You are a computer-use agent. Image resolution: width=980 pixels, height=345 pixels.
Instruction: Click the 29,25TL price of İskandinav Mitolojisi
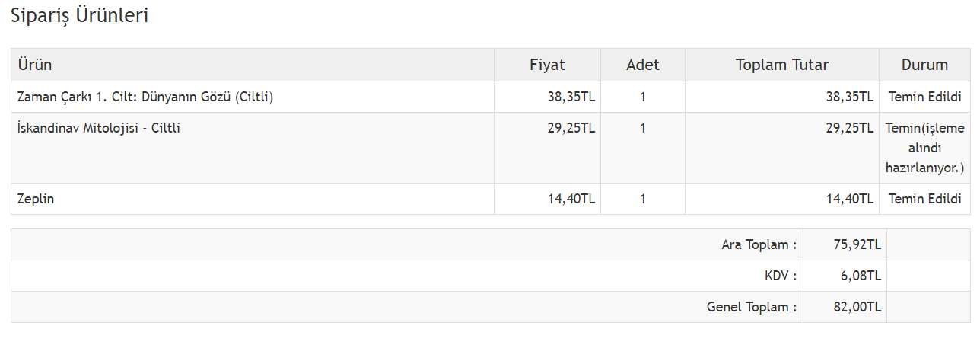click(x=571, y=128)
